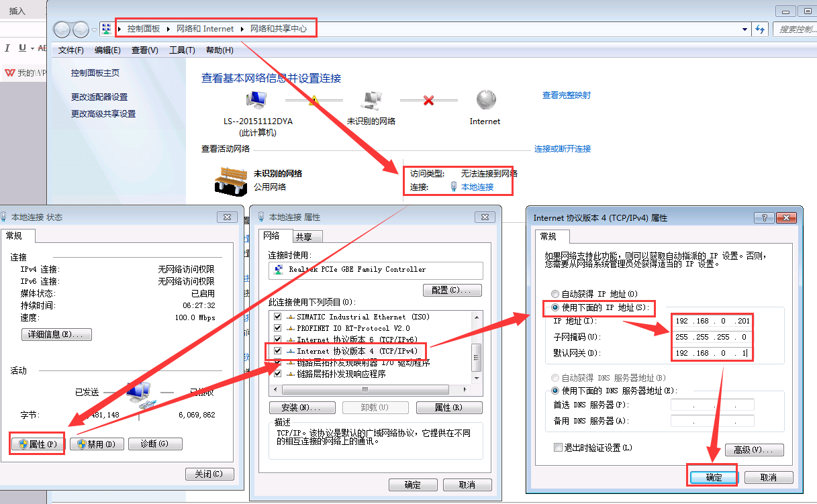Click the red X broken connection icon
This screenshot has height=504, width=817.
pos(428,100)
